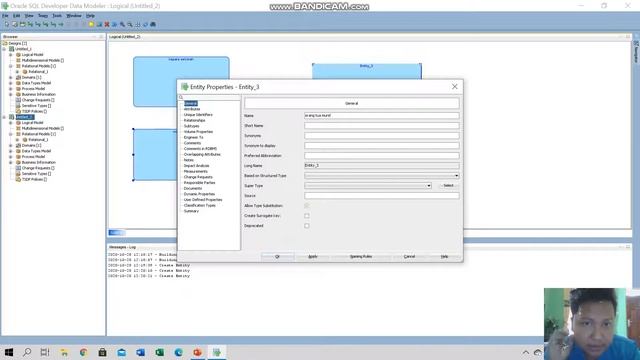
Task: Choose the Select arrow tool in toolbar
Action: pos(7,24)
